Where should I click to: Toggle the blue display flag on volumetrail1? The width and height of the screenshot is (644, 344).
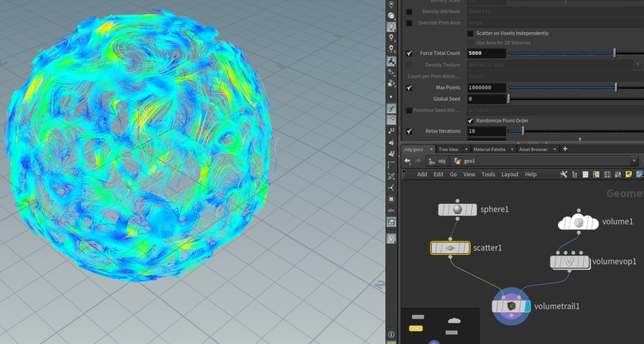(x=527, y=306)
